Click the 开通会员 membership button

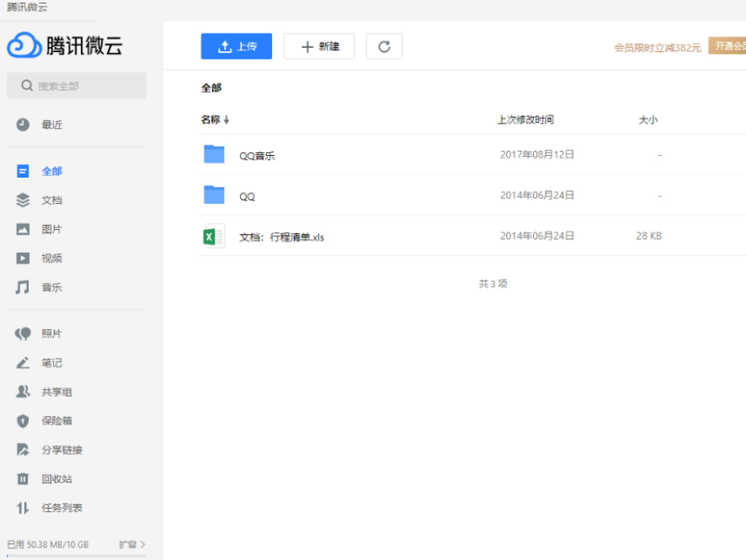[727, 45]
